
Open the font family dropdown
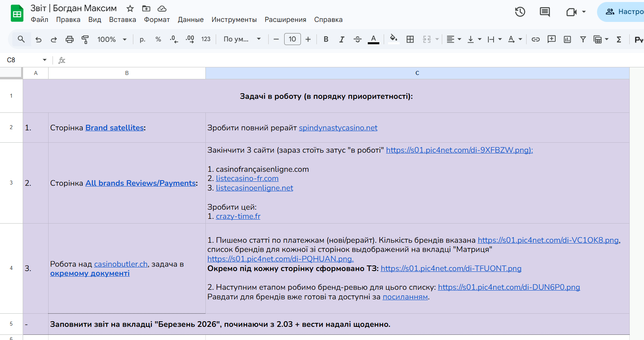pyautogui.click(x=242, y=39)
